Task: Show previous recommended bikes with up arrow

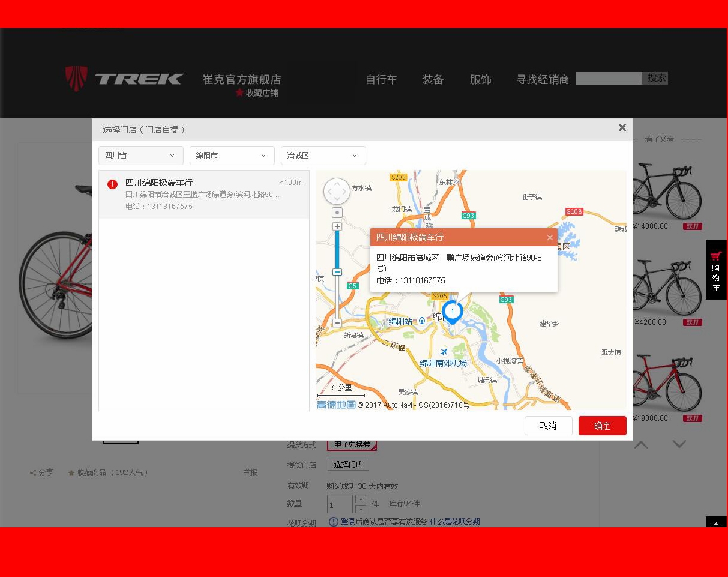Action: coord(641,444)
